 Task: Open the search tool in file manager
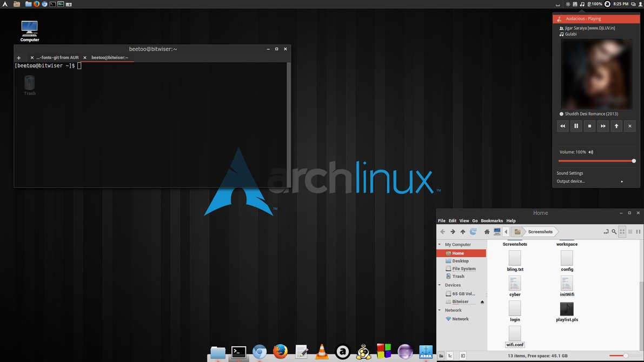[614, 231]
